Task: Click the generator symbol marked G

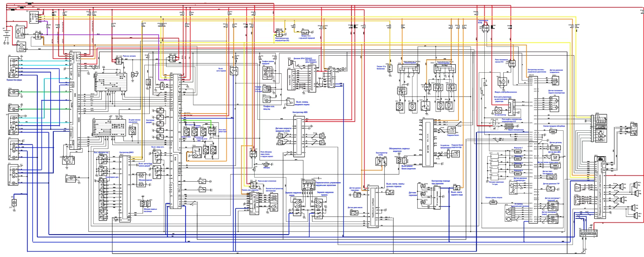Action: click(x=21, y=45)
